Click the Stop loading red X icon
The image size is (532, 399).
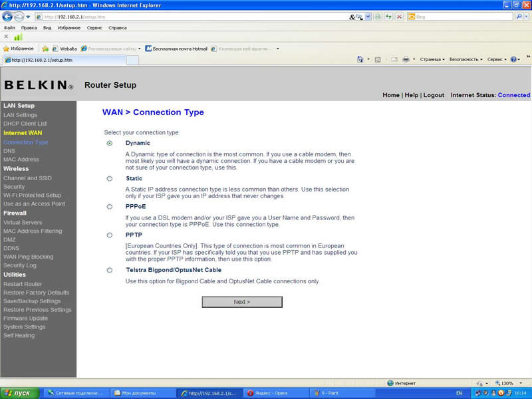tap(400, 17)
